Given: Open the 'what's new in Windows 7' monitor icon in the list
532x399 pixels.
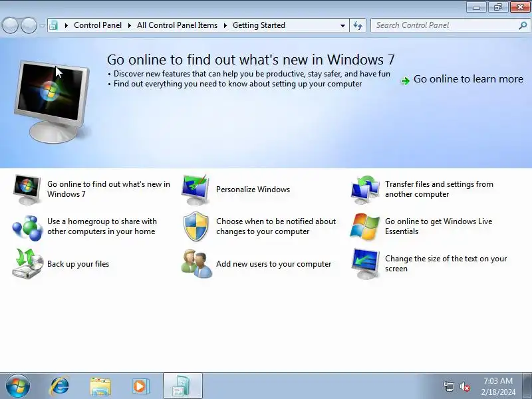Looking at the screenshot, I should tap(27, 190).
